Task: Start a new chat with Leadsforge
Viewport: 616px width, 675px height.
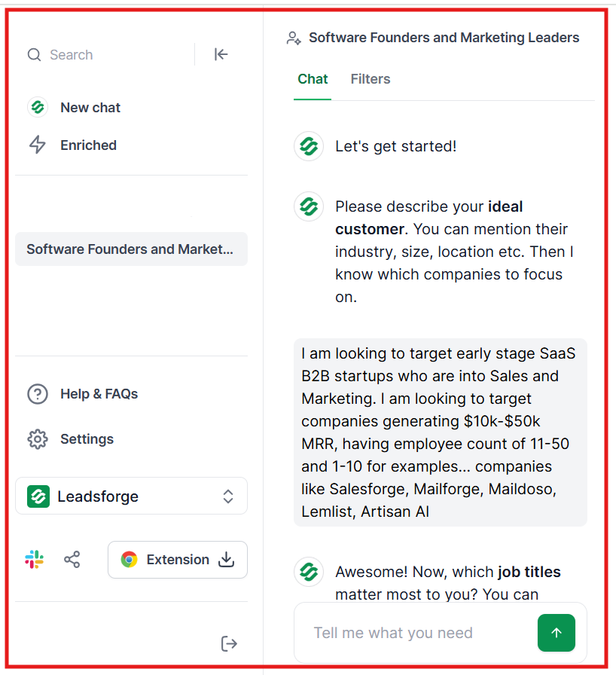Action: coord(90,107)
